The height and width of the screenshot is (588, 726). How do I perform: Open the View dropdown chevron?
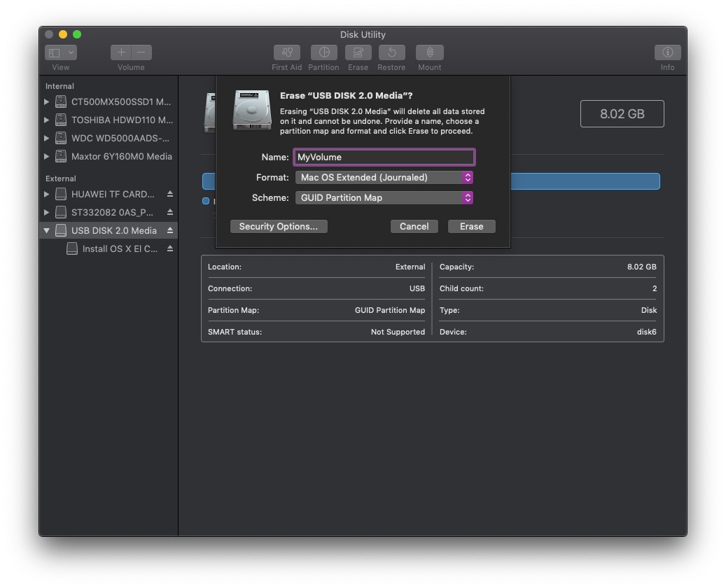(72, 52)
